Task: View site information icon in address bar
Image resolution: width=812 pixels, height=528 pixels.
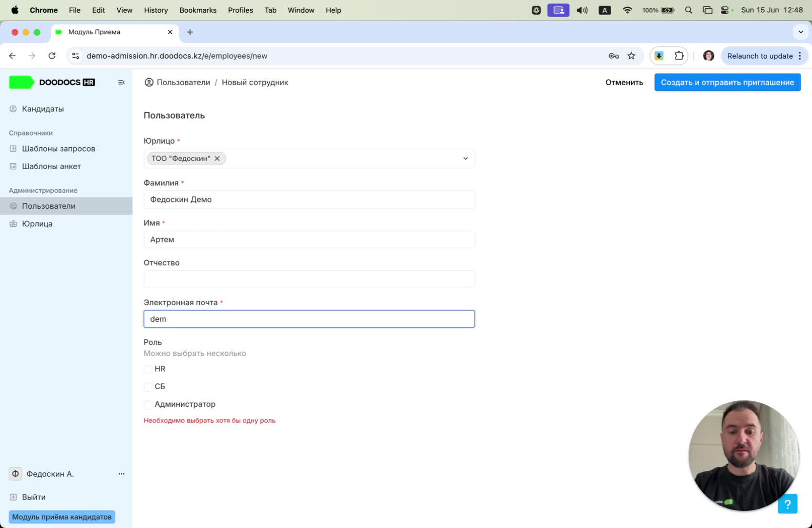Action: tap(76, 56)
